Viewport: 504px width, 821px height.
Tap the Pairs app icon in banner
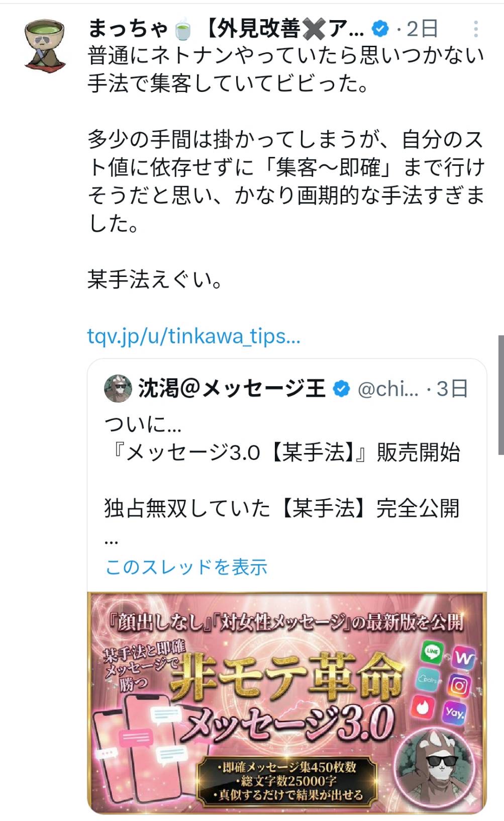(427, 680)
